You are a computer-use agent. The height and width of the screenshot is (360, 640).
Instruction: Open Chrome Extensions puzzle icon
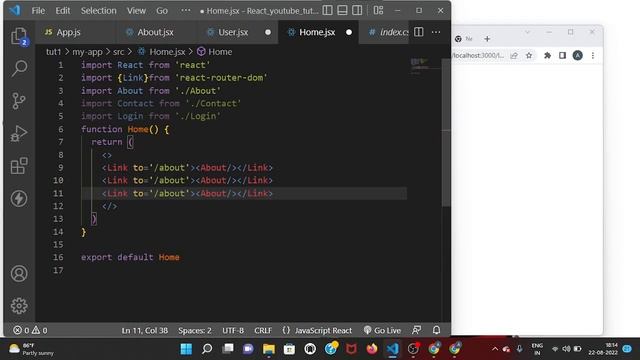[x=547, y=56]
